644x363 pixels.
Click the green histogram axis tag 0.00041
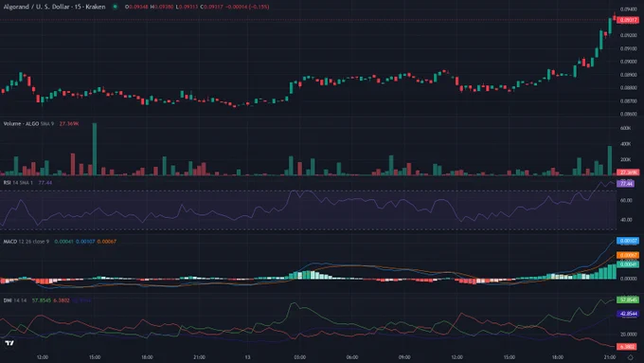click(628, 264)
